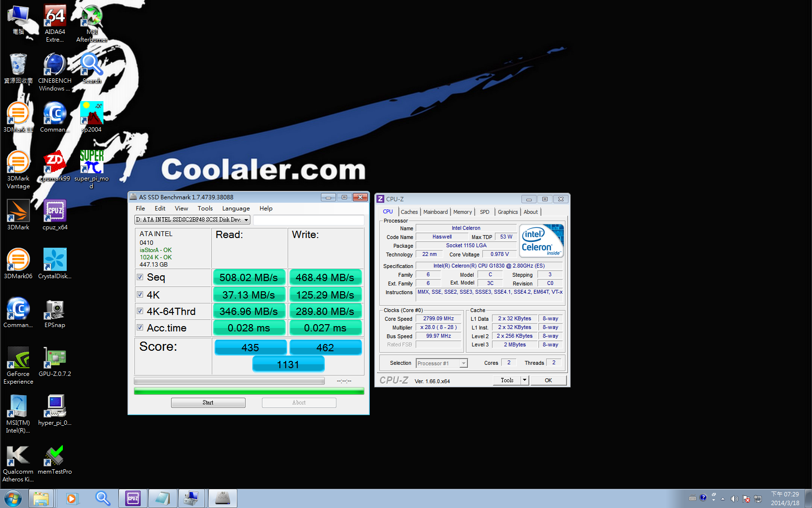Viewport: 812px width, 508px height.
Task: Click Seq read result 508.02 MB/s
Action: point(249,277)
